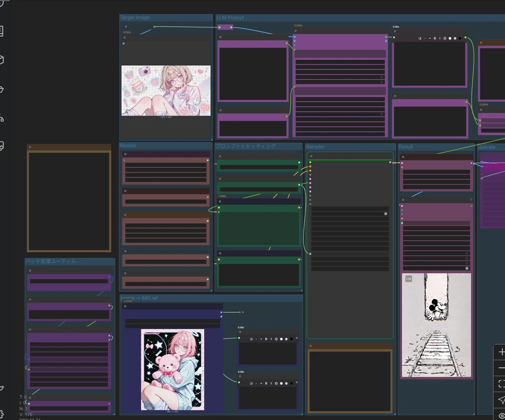Image resolution: width=505 pixels, height=420 pixels.
Task: Collapse the standalone brown note node left of Models
Action: 30,147
